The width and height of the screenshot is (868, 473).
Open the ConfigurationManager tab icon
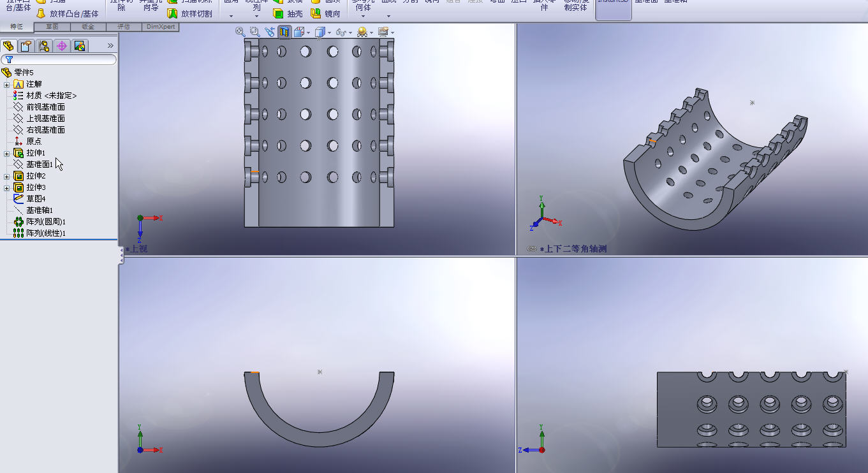(x=43, y=46)
